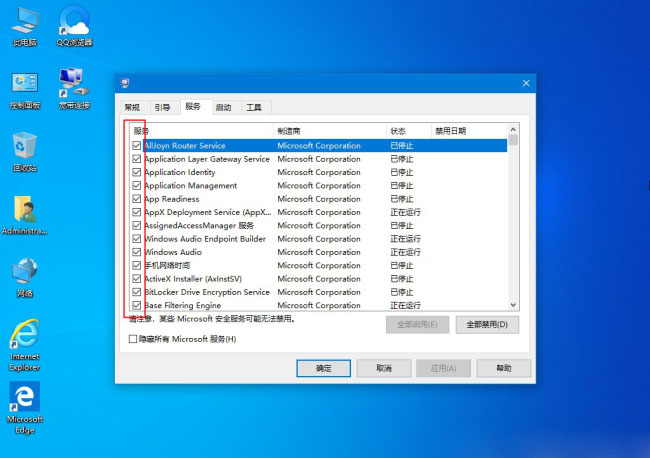The height and width of the screenshot is (458, 650).
Task: Click 正在运行 status of Windows Audio
Action: coord(405,252)
